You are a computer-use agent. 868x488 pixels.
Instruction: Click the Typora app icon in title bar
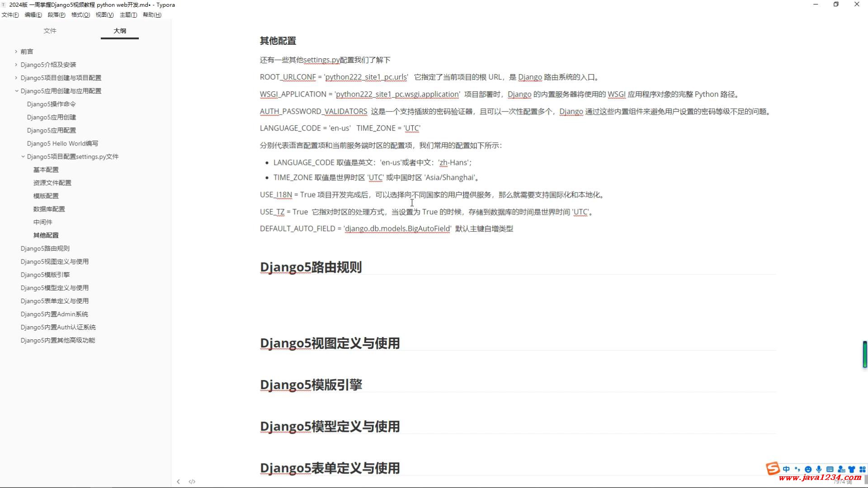pyautogui.click(x=4, y=5)
